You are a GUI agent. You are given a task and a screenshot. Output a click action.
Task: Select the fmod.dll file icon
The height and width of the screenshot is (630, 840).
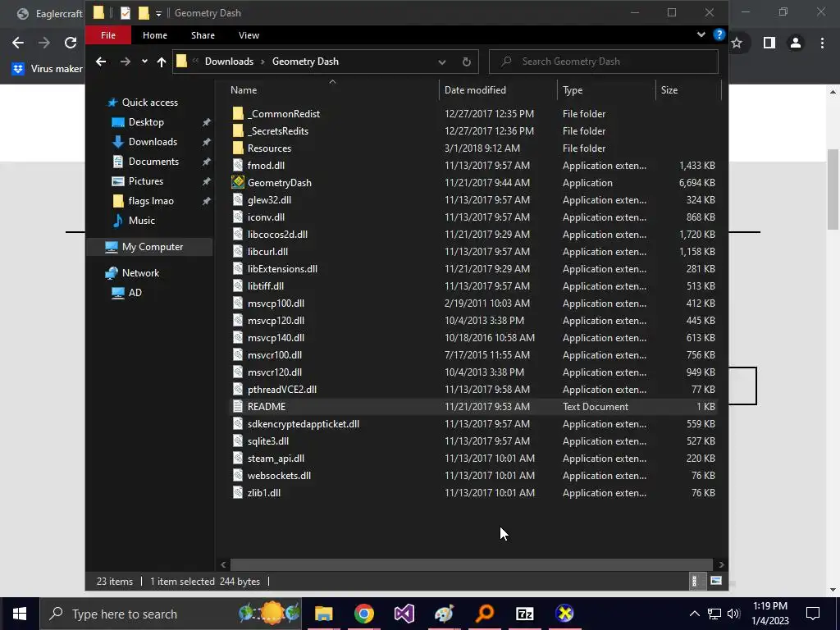[x=238, y=166]
